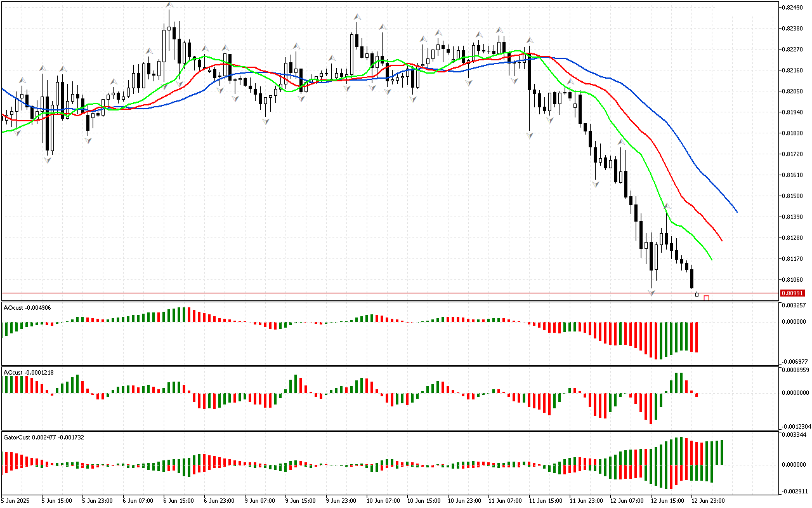Viewport: 812px width, 508px height.
Task: Click the small red square marker after last candle
Action: tap(706, 298)
